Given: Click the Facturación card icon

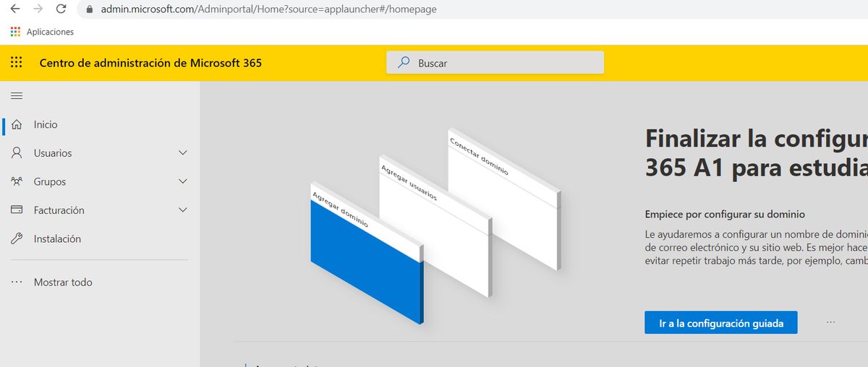Looking at the screenshot, I should pos(17,210).
